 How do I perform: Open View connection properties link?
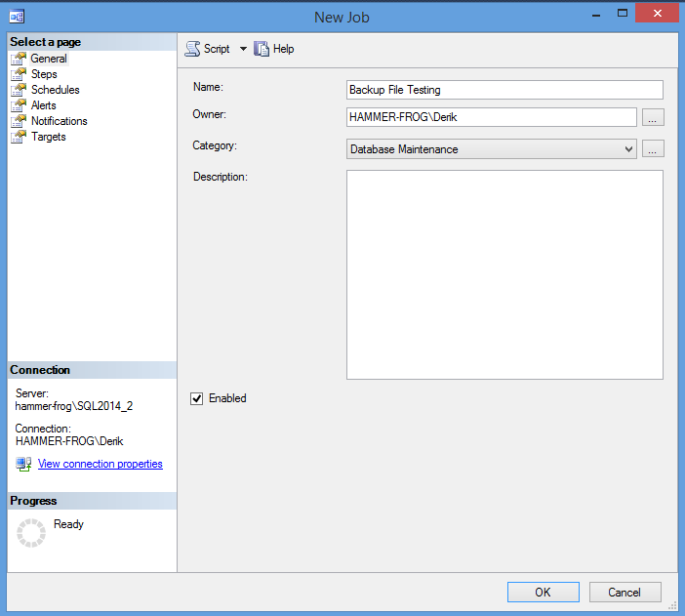click(100, 464)
